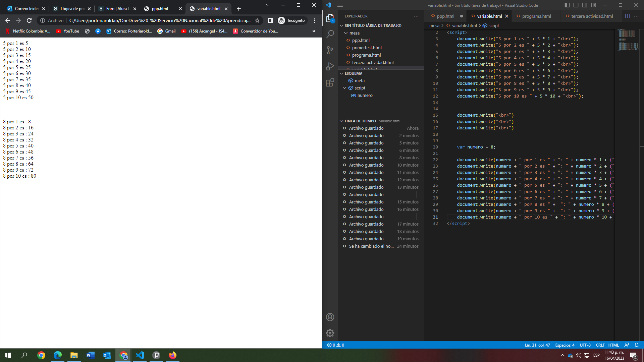Toggle the primary side bar layout icon
The width and height of the screenshot is (644, 362).
(567, 5)
